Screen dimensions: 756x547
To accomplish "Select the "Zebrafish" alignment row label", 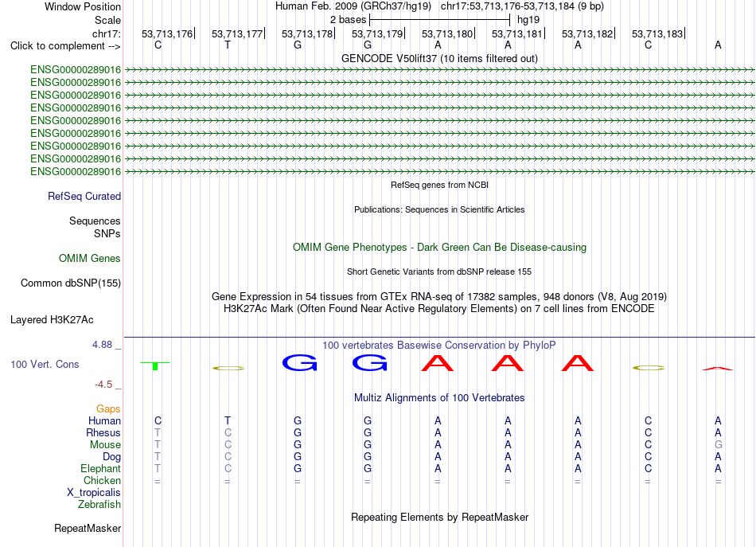I will click(x=99, y=504).
